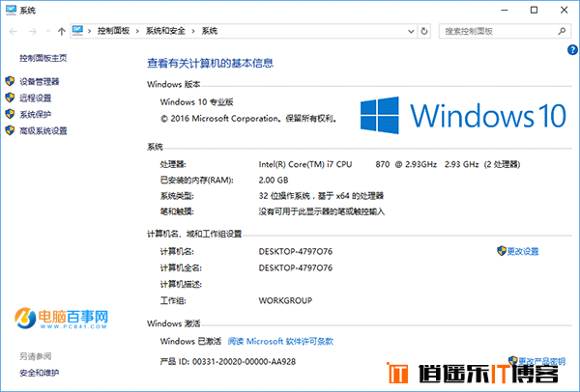Select 计算机名 value DESKTOP-4797O76

pyautogui.click(x=296, y=252)
